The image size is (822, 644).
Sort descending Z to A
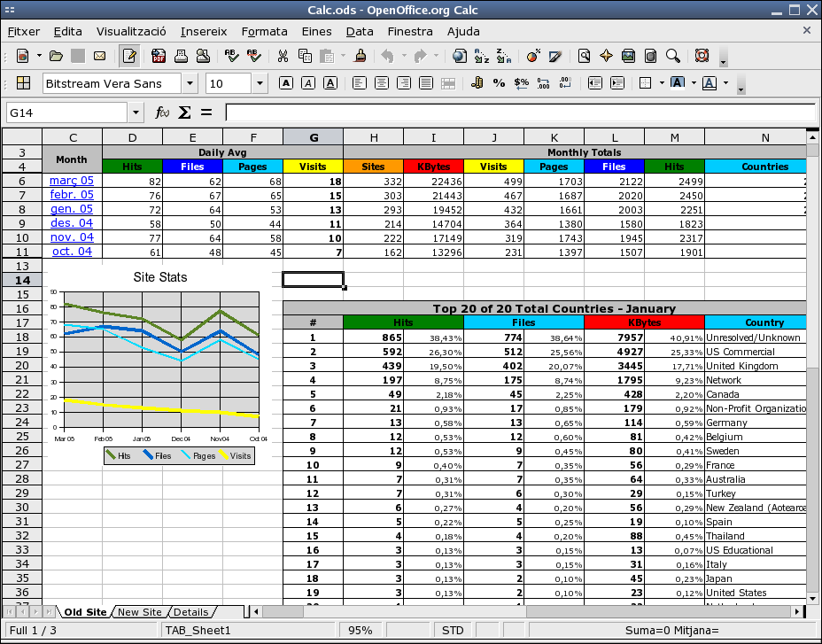[504, 56]
